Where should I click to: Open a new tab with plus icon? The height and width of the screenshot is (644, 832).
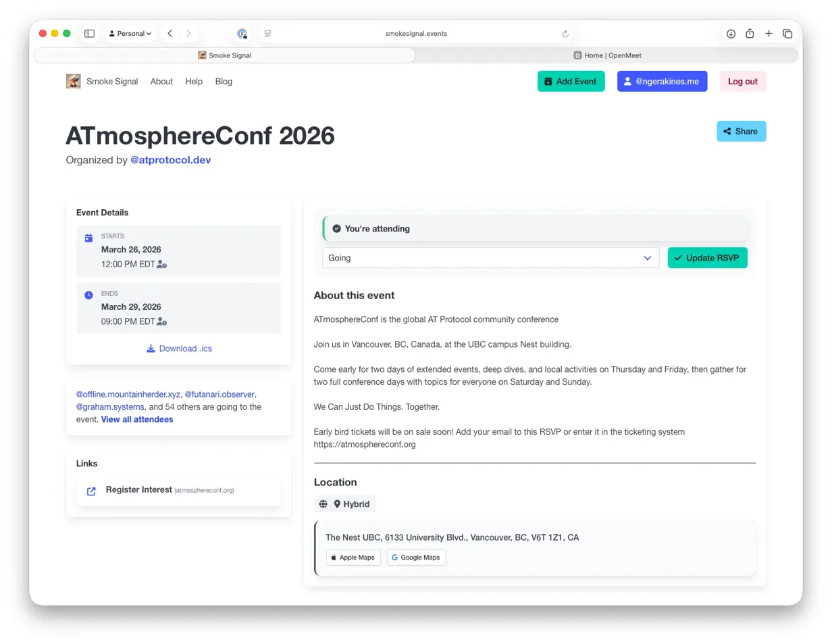coord(769,34)
